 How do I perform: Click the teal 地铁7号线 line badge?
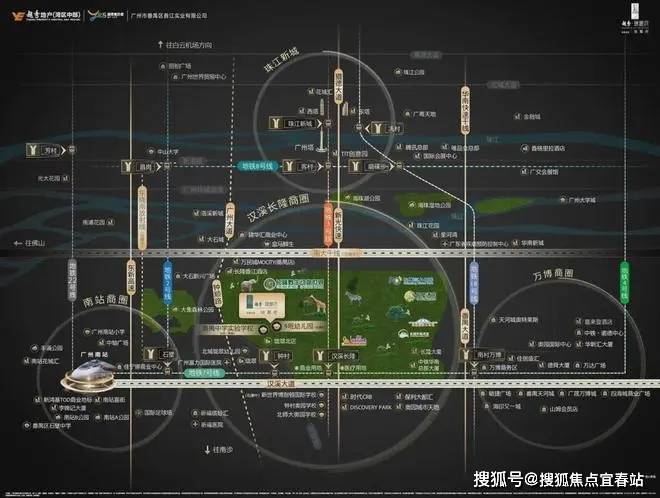tap(204, 373)
